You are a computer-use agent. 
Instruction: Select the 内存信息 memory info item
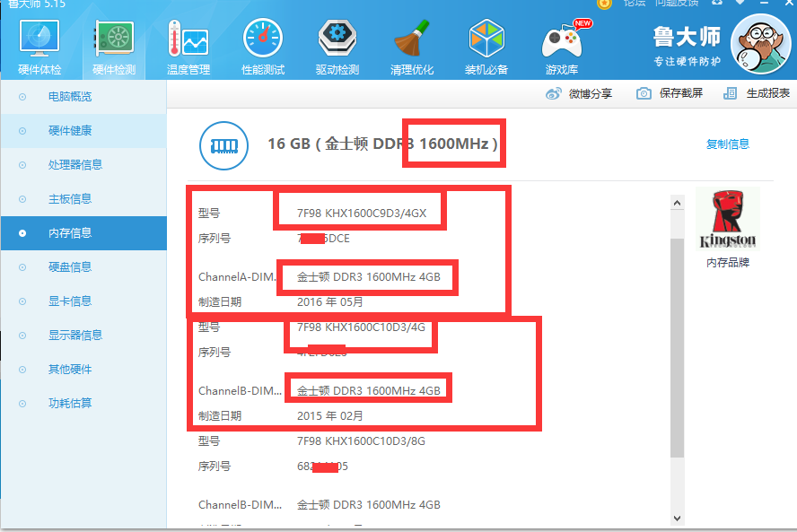tap(83, 233)
